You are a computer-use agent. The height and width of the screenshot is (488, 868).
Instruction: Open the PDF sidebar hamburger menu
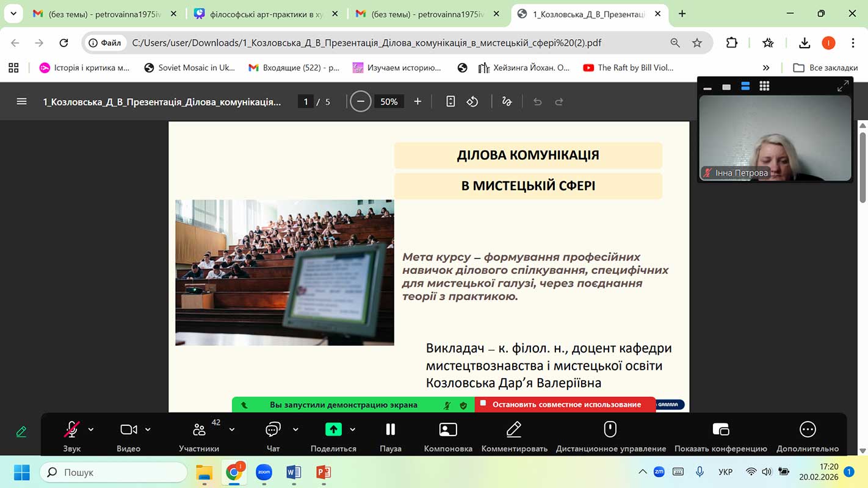coord(22,102)
